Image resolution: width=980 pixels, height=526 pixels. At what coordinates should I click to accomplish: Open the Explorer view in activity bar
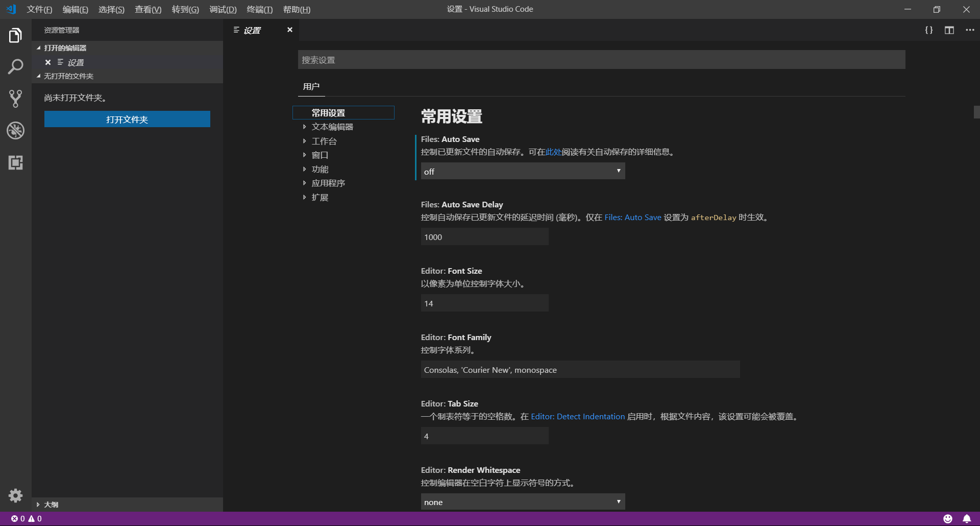pyautogui.click(x=15, y=35)
